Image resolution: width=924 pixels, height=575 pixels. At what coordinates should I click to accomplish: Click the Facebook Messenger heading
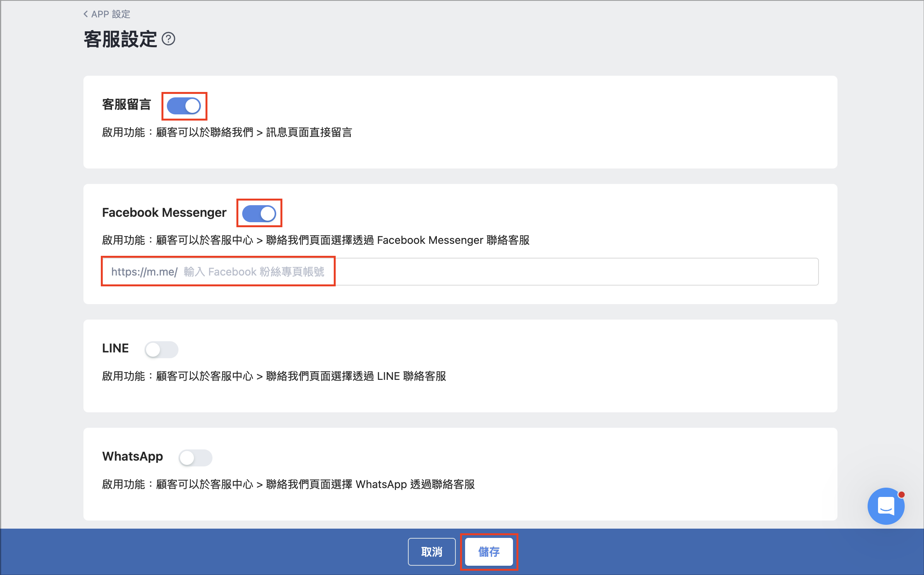coord(164,213)
